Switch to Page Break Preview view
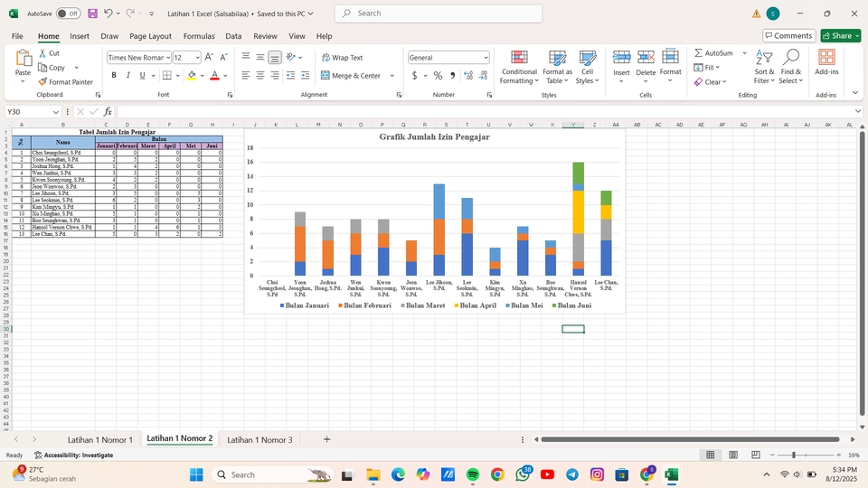The height and width of the screenshot is (488, 868). 756,455
